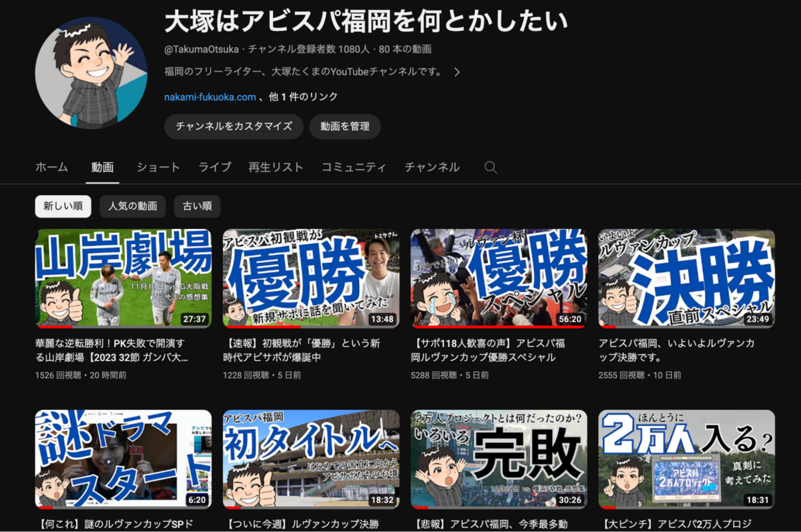Click the 18:32 duration badge
This screenshot has height=532, width=801.
[382, 500]
